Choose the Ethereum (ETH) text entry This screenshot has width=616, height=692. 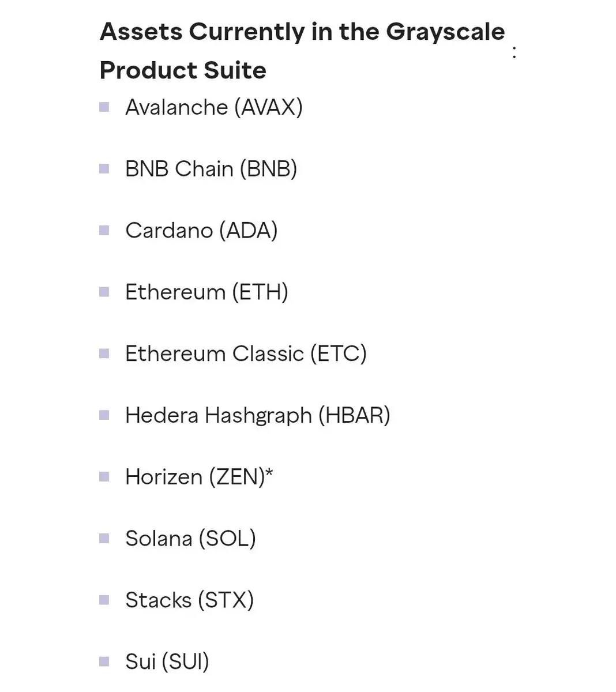tap(206, 292)
